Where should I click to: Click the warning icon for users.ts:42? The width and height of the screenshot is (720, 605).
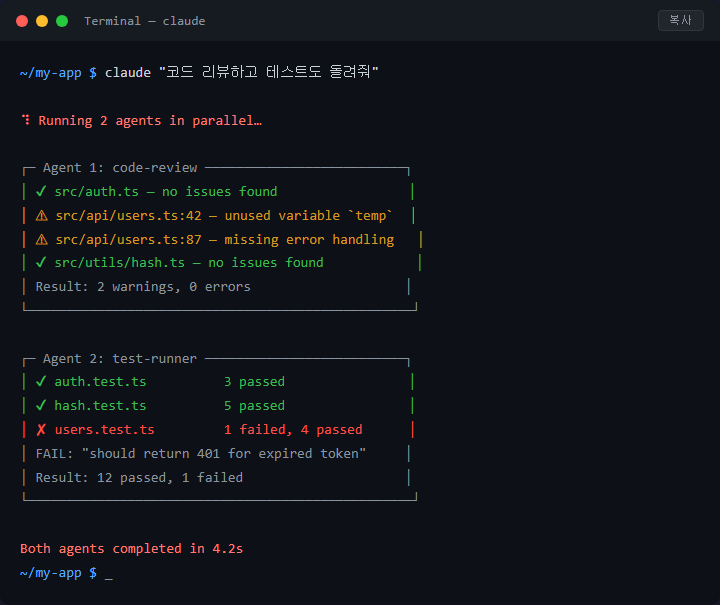point(42,215)
